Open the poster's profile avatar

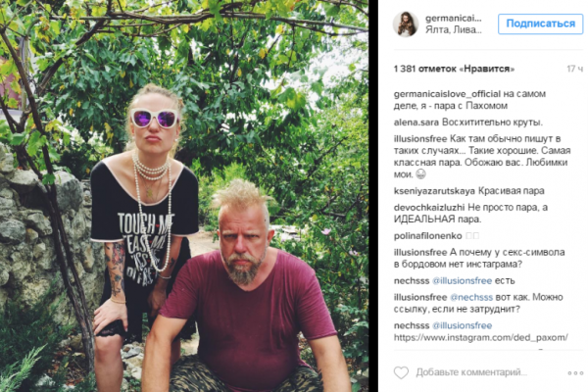pyautogui.click(x=406, y=24)
